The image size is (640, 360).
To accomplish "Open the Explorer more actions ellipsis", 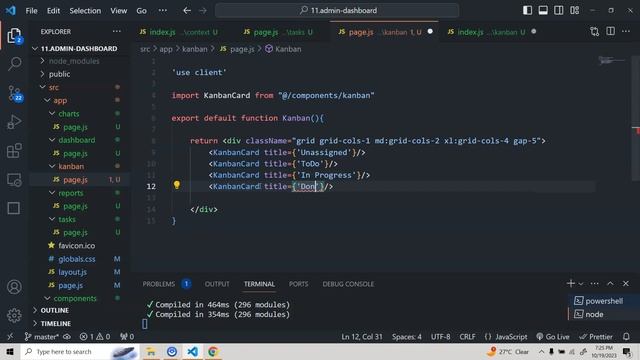I will click(117, 31).
